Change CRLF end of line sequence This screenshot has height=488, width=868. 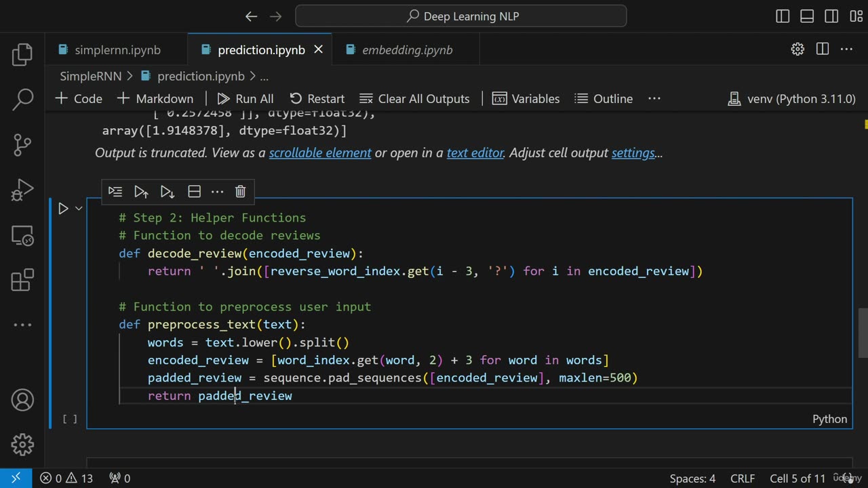[743, 479]
